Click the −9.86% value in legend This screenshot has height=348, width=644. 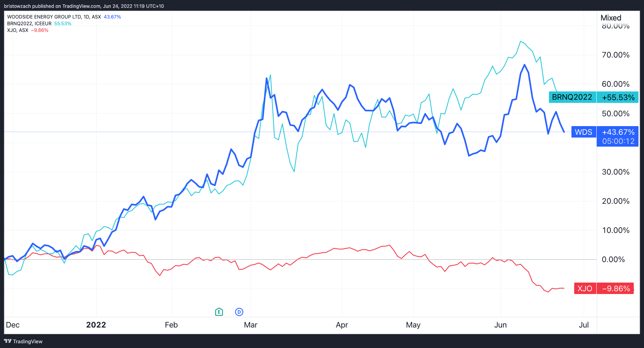[x=39, y=30]
